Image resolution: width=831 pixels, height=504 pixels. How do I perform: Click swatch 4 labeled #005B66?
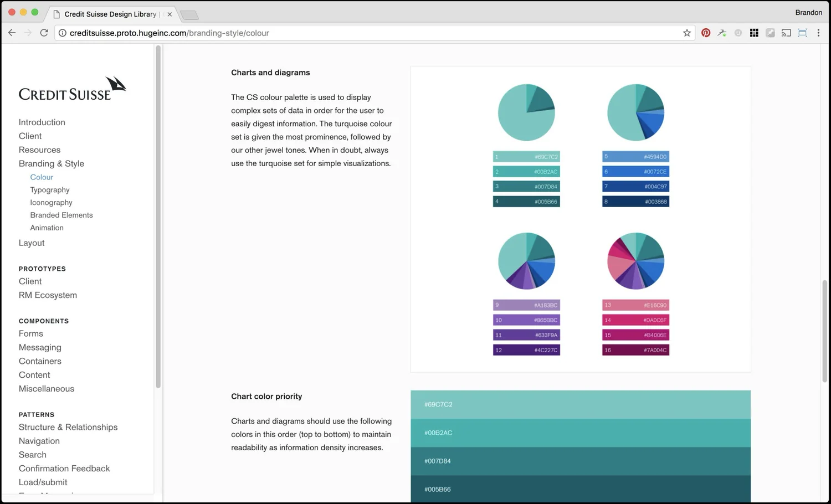526,202
